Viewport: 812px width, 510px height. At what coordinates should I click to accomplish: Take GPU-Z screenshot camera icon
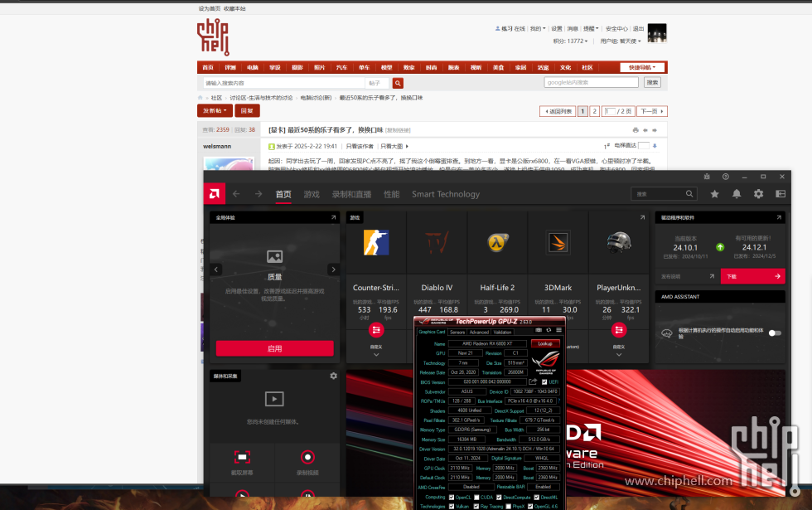tap(539, 330)
